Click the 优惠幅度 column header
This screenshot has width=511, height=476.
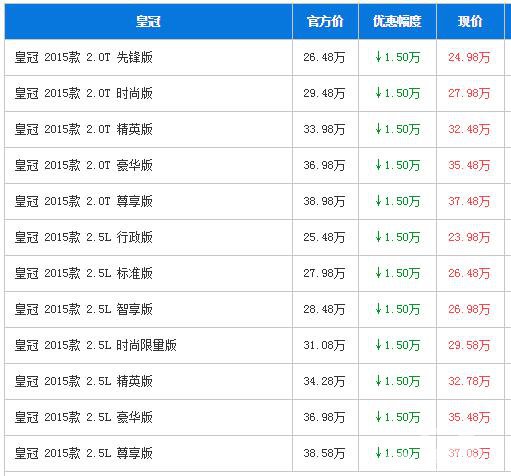pos(397,22)
